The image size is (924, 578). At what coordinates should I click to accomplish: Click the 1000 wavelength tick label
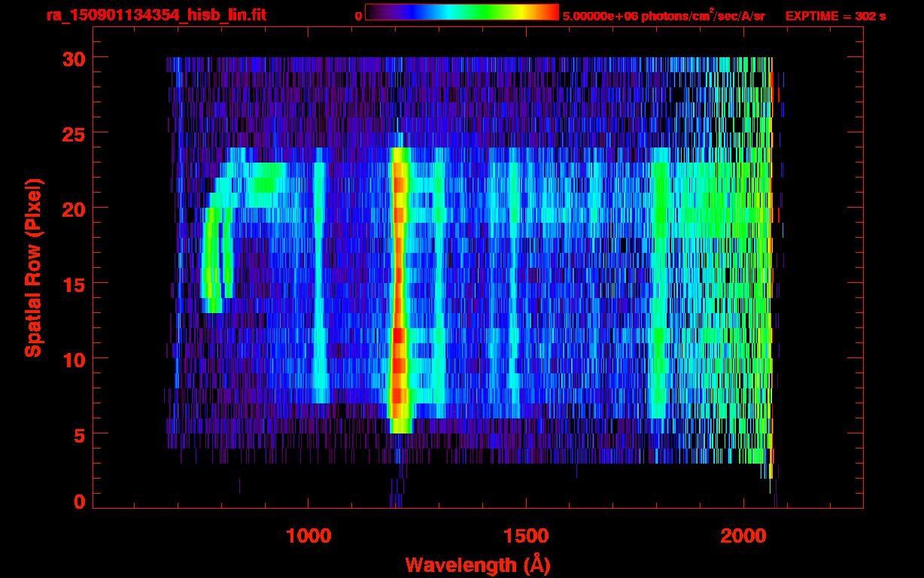(309, 536)
